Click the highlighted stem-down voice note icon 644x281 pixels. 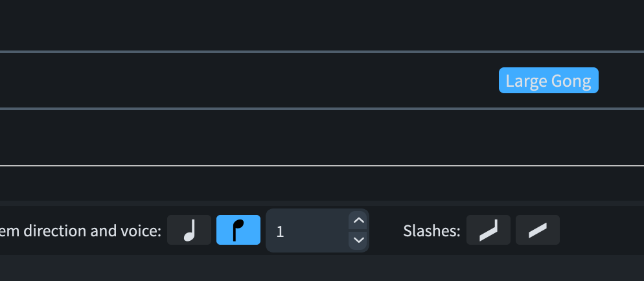[238, 230]
